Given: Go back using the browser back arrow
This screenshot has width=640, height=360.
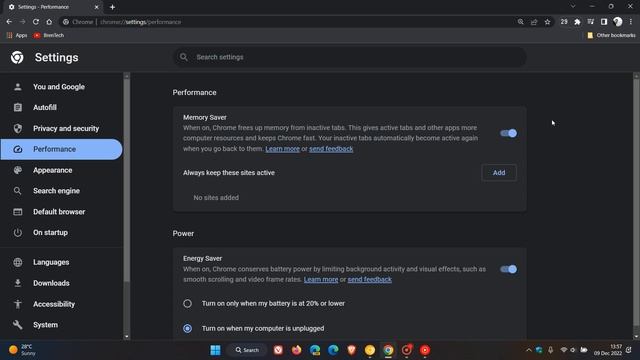Looking at the screenshot, I should coord(9,22).
